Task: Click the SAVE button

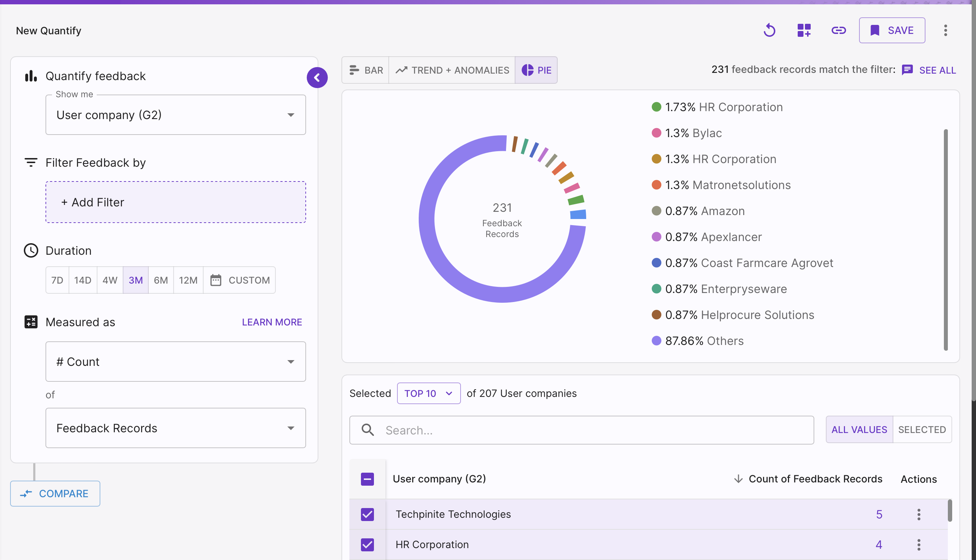Action: (x=892, y=30)
